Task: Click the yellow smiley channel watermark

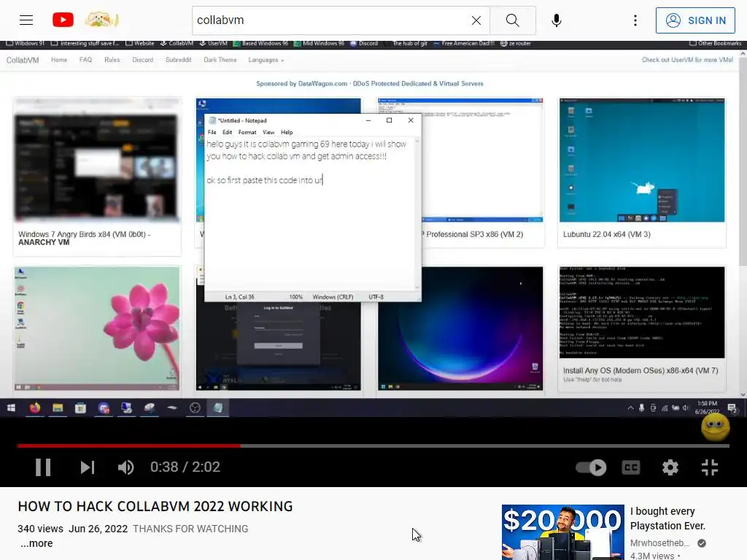Action: [715, 426]
